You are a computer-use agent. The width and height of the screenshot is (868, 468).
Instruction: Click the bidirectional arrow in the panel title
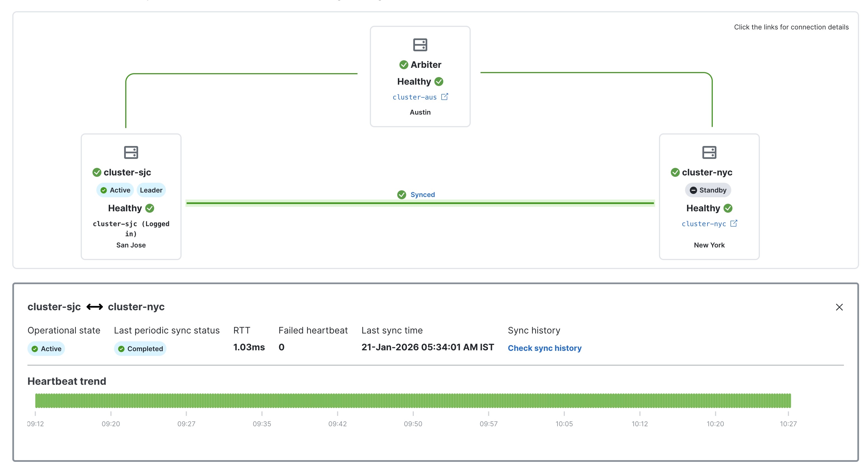(95, 307)
